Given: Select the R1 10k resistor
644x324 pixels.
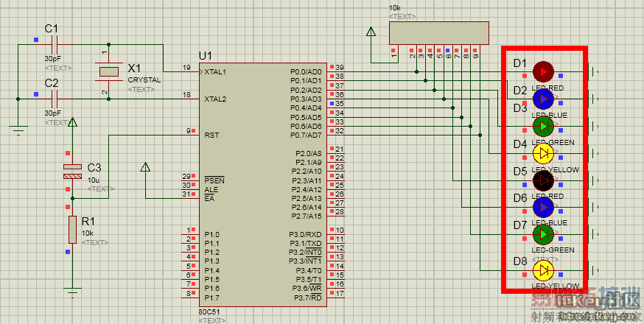Looking at the screenshot, I should click(72, 229).
